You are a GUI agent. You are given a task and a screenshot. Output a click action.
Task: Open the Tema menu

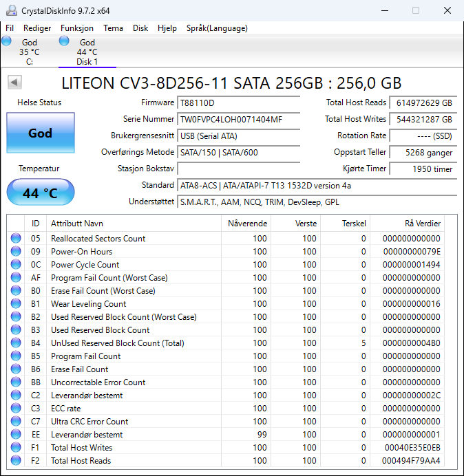[113, 28]
